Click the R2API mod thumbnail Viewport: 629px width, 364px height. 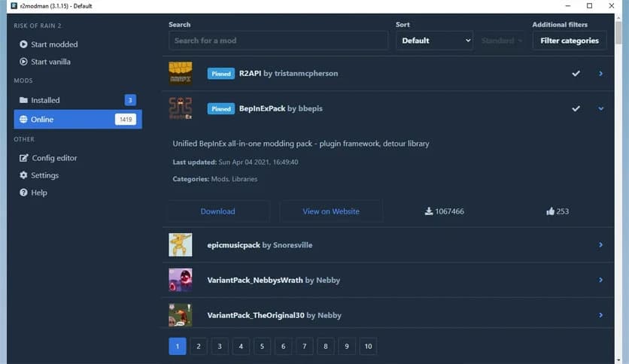[180, 73]
